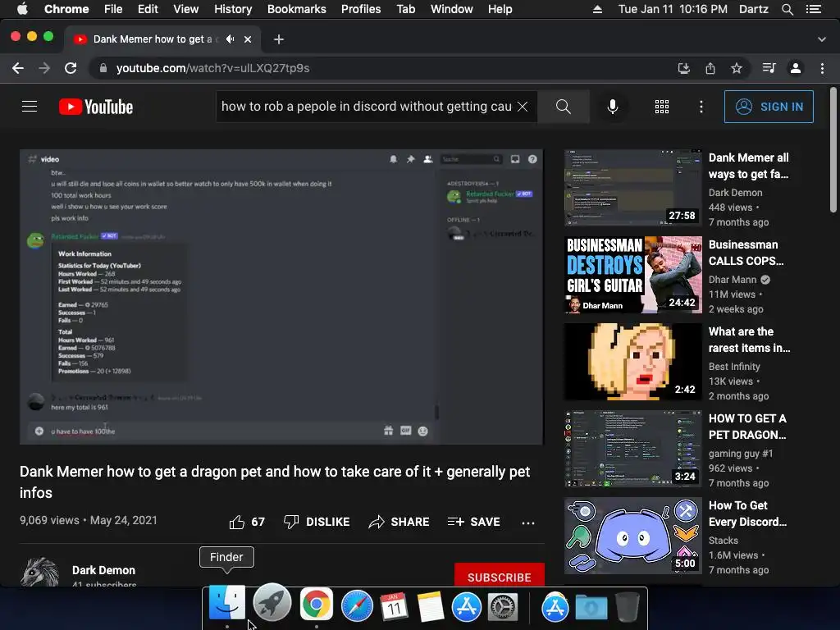Open System Preferences from the dock
The height and width of the screenshot is (630, 840).
tap(503, 606)
